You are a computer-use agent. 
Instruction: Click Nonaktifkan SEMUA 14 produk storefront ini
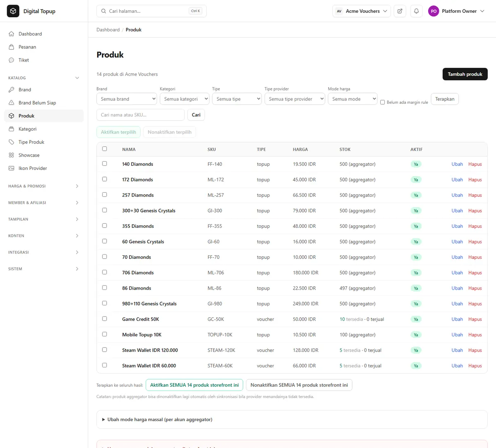(299, 385)
